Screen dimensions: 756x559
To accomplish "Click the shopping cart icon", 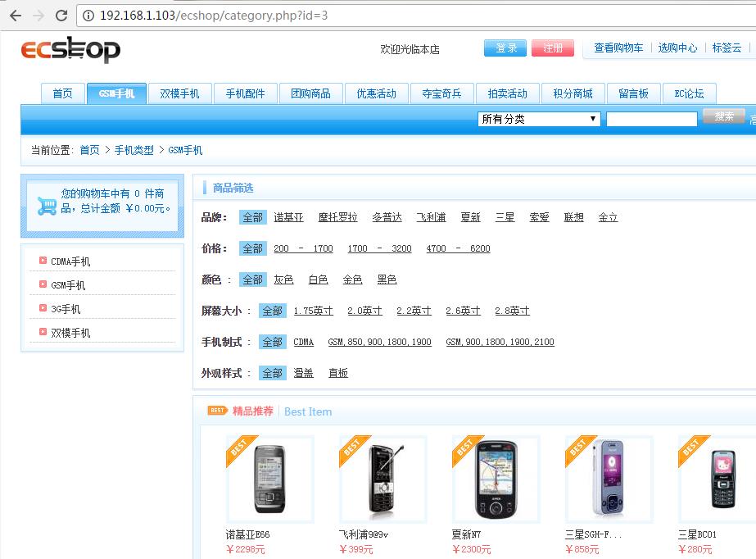I will tap(47, 206).
